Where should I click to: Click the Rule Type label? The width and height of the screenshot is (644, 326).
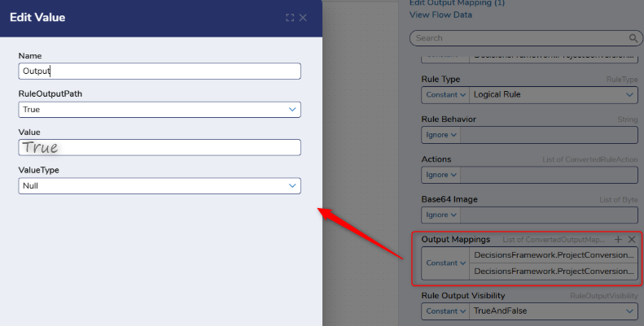click(x=440, y=79)
